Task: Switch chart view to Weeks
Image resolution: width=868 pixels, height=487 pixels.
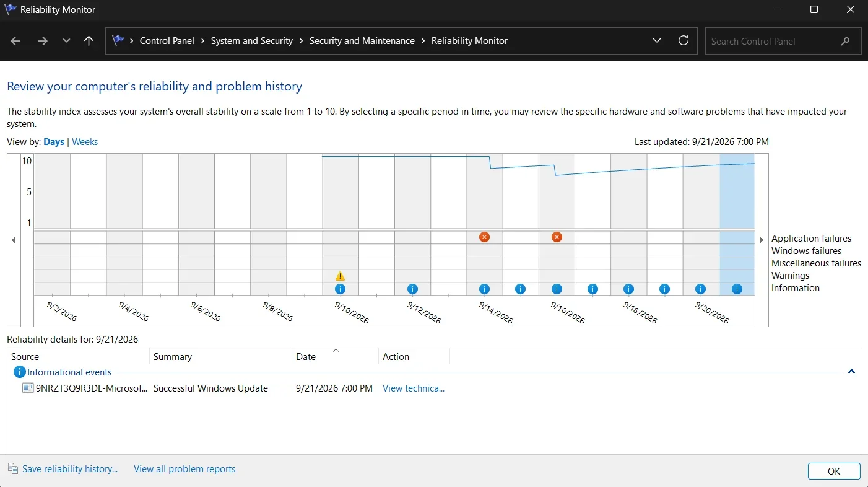Action: (x=85, y=142)
